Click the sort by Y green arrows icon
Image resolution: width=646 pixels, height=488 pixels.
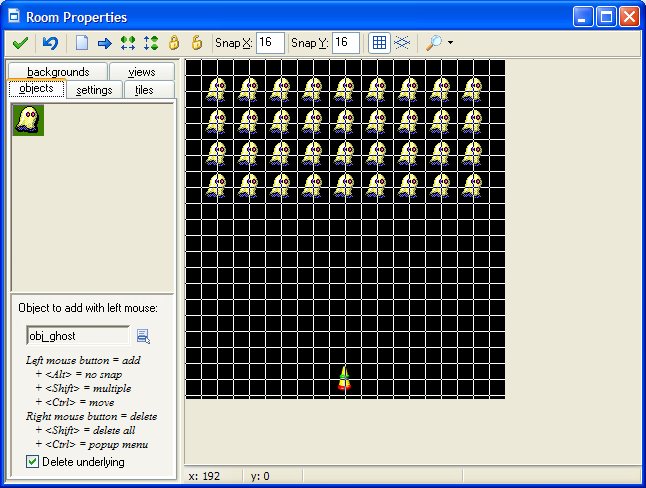151,43
